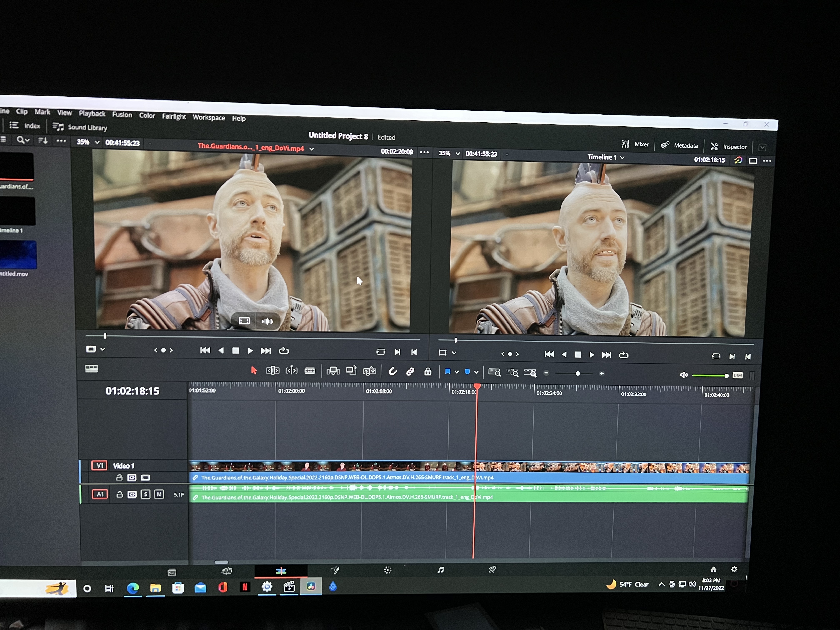Go to first frame in timeline viewer
This screenshot has width=840, height=630.
pyautogui.click(x=549, y=354)
